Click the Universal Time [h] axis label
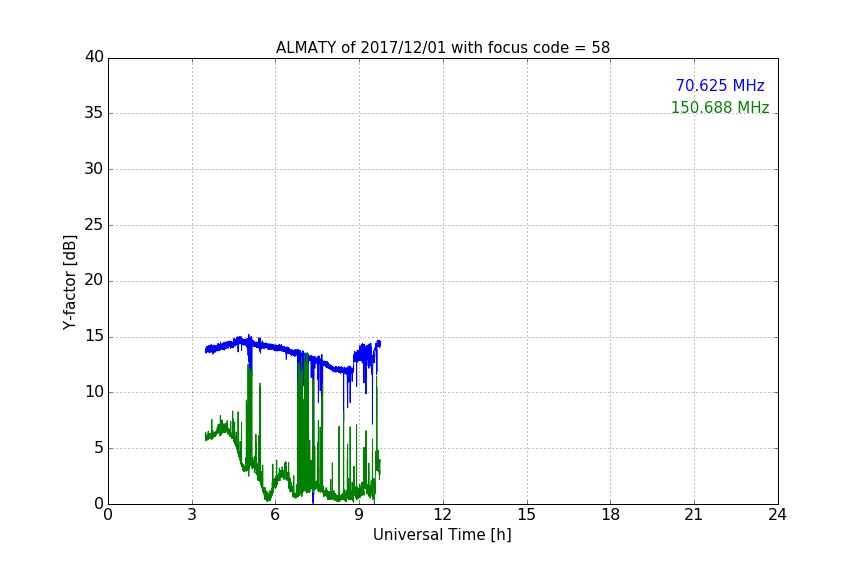 point(442,535)
